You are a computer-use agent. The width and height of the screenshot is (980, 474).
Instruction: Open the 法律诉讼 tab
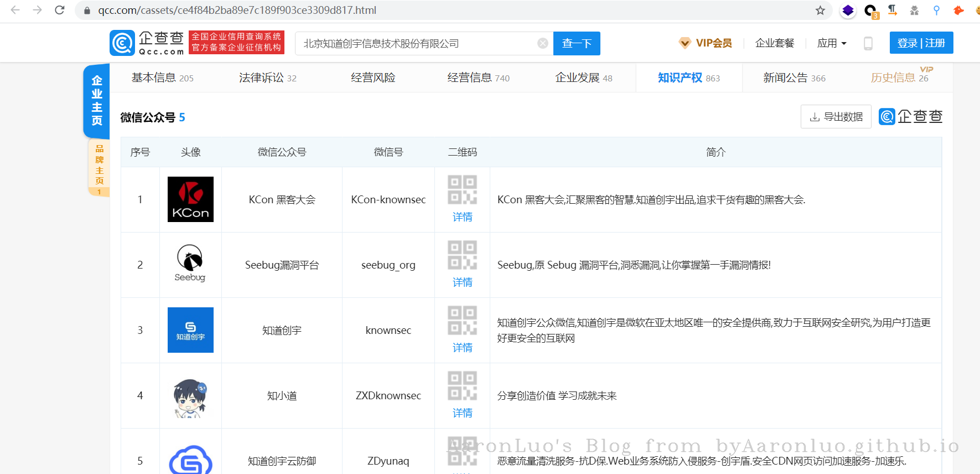click(267, 78)
